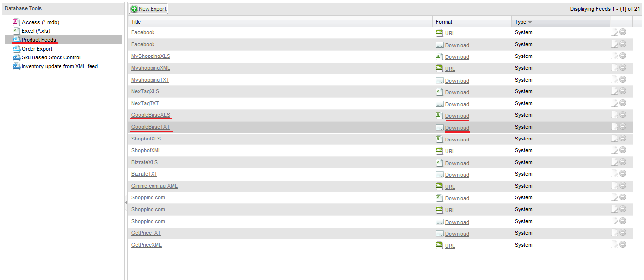
Task: Click the Excel icon in NexTagXLS row
Action: (439, 92)
